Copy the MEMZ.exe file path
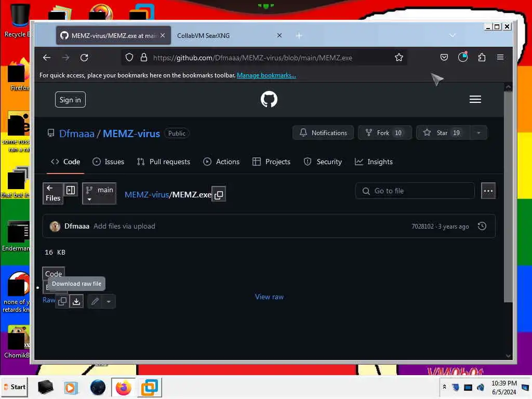Screen dimensions: 532x399 219,194
